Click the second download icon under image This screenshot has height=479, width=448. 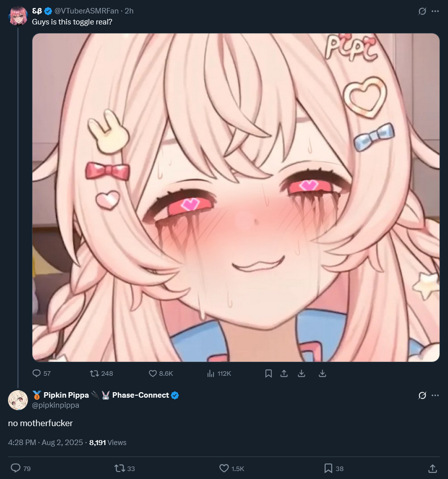322,373
